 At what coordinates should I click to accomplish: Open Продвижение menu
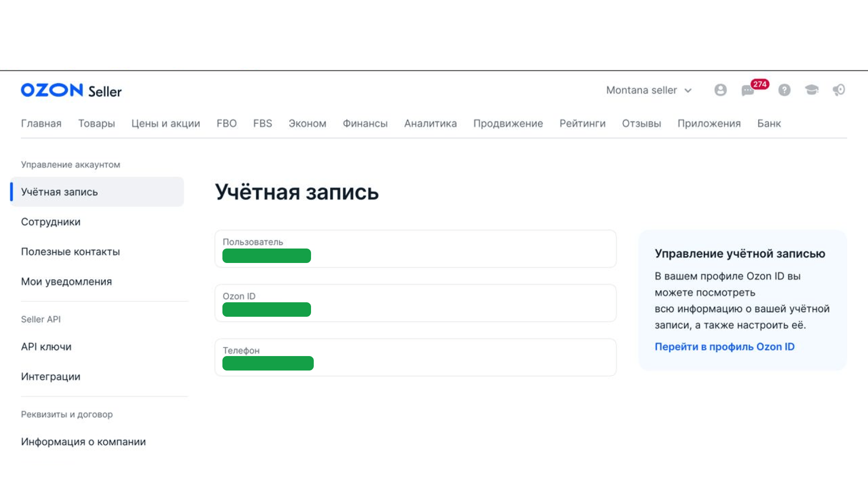pyautogui.click(x=508, y=123)
